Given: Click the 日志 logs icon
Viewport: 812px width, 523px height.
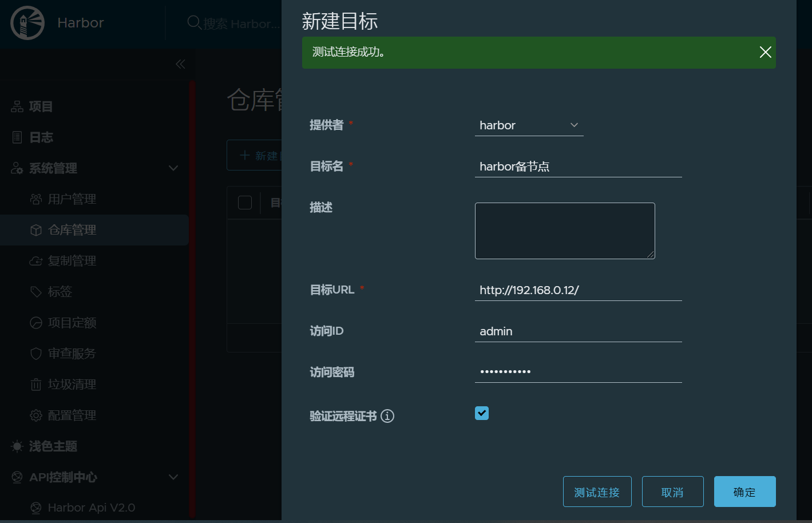Looking at the screenshot, I should (17, 137).
